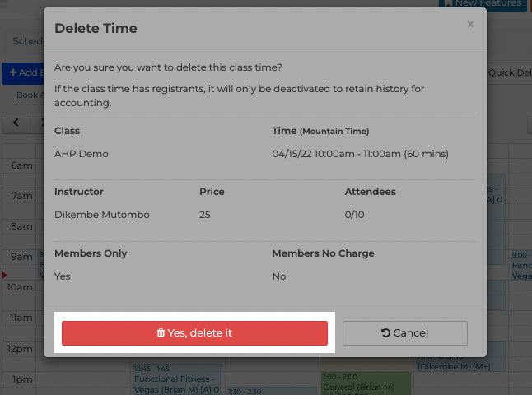532x395 pixels.
Task: Click the previous week arrow icon
Action: (16, 123)
